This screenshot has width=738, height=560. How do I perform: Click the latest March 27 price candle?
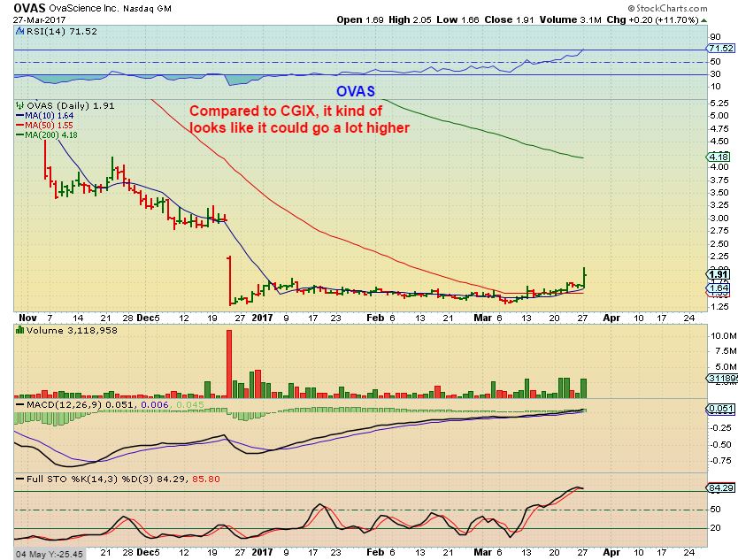point(584,277)
